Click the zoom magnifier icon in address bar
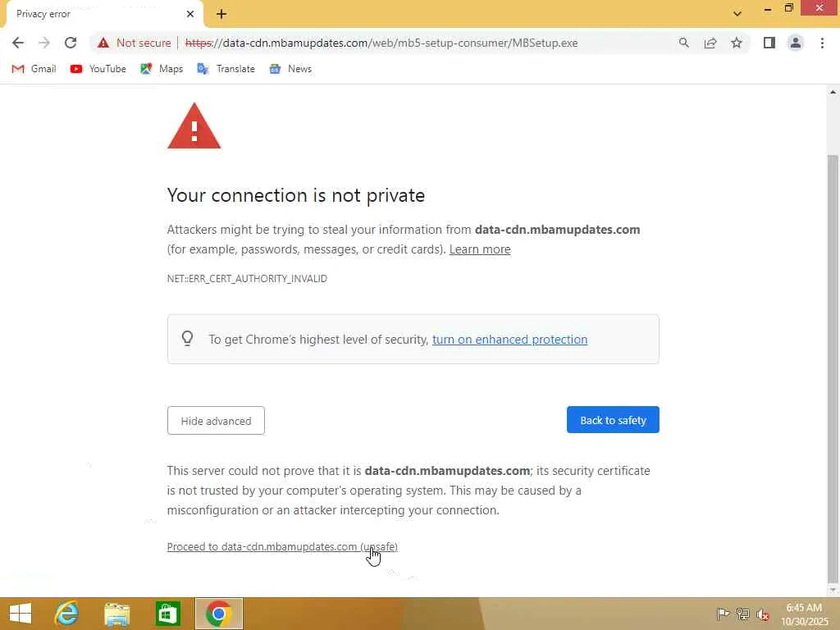 pos(684,43)
